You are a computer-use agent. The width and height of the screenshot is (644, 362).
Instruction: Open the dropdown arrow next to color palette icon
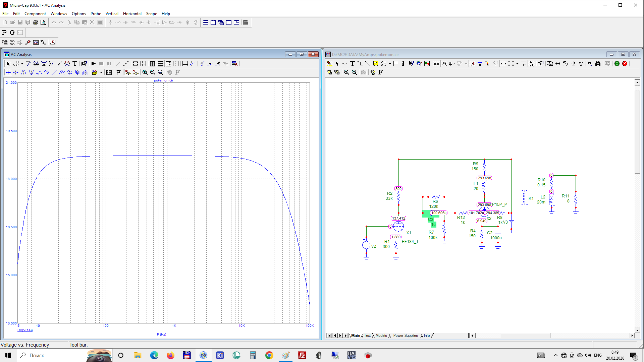pos(101,72)
